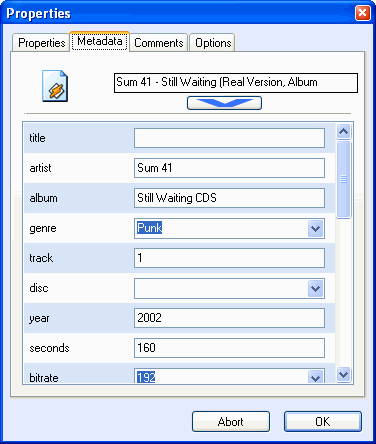Click the year field showing 2002
This screenshot has width=376, height=444.
click(x=229, y=318)
